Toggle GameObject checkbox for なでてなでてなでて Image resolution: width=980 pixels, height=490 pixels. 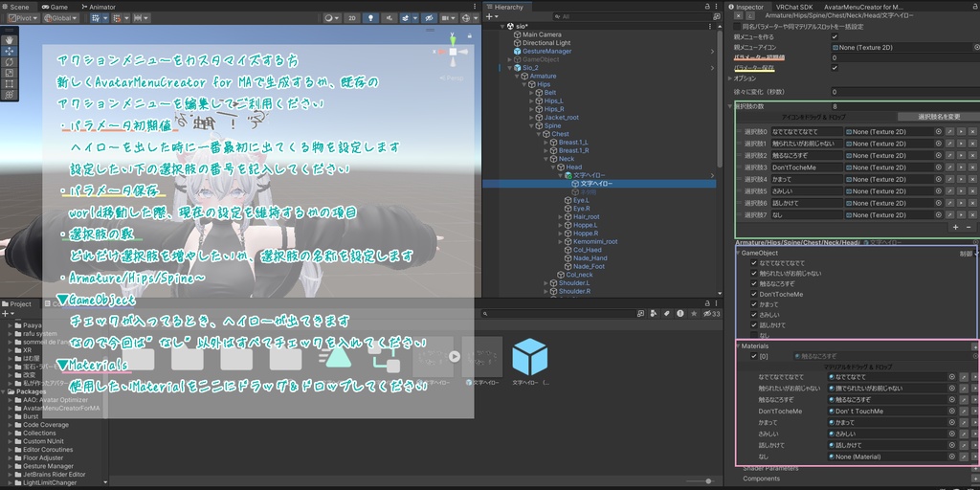click(754, 263)
